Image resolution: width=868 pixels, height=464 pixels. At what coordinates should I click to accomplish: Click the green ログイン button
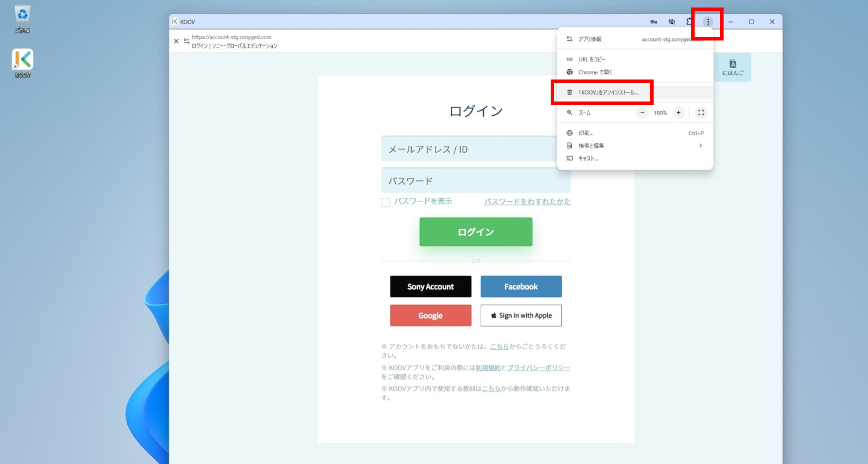coord(475,231)
